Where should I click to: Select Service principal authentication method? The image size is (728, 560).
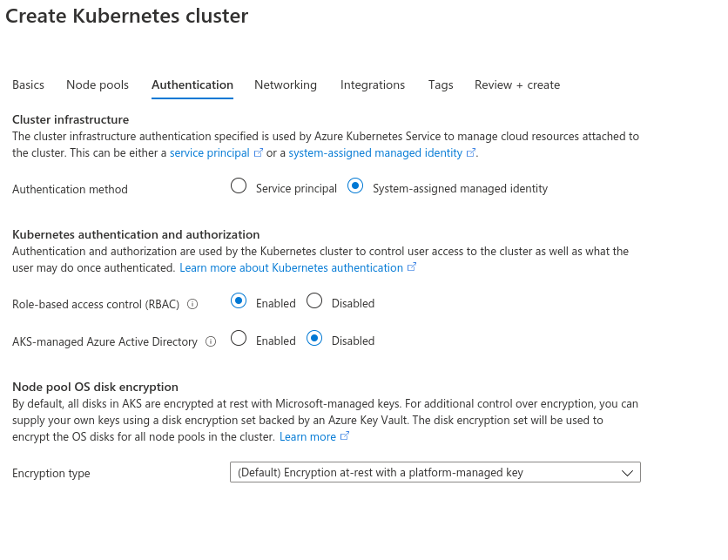point(239,186)
